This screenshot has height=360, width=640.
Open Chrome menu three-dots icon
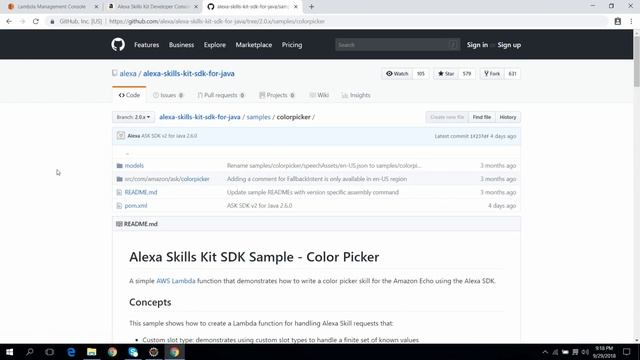coord(631,21)
